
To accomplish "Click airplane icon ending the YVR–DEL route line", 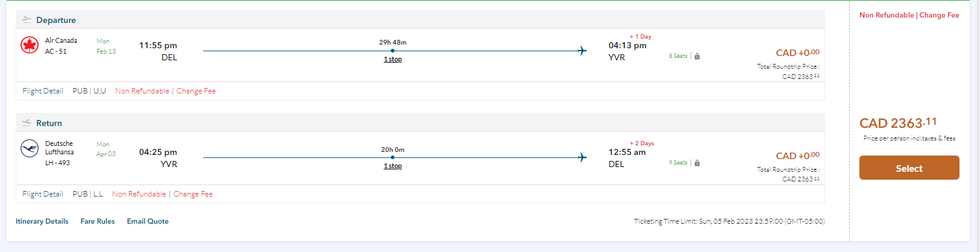I will pyautogui.click(x=582, y=158).
